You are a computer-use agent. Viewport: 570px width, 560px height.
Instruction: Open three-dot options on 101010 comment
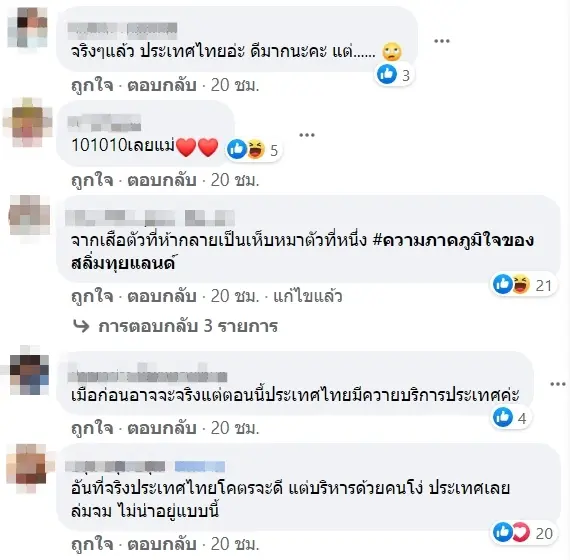[306, 135]
